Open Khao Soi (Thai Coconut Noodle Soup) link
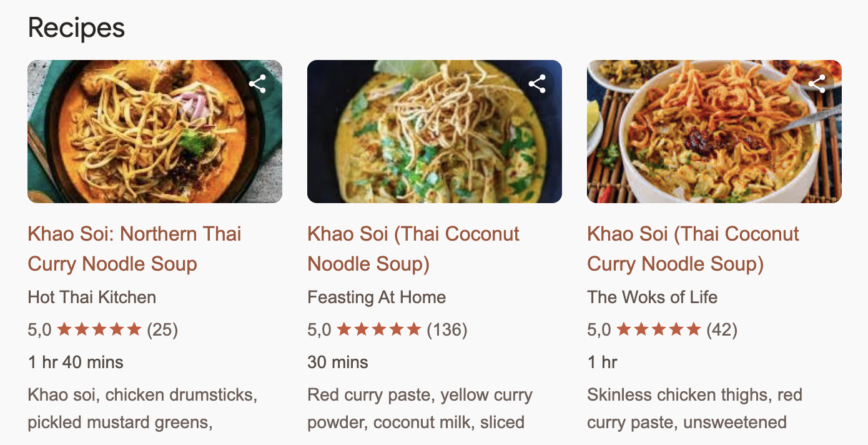Screen dimensions: 868x445 [413, 249]
